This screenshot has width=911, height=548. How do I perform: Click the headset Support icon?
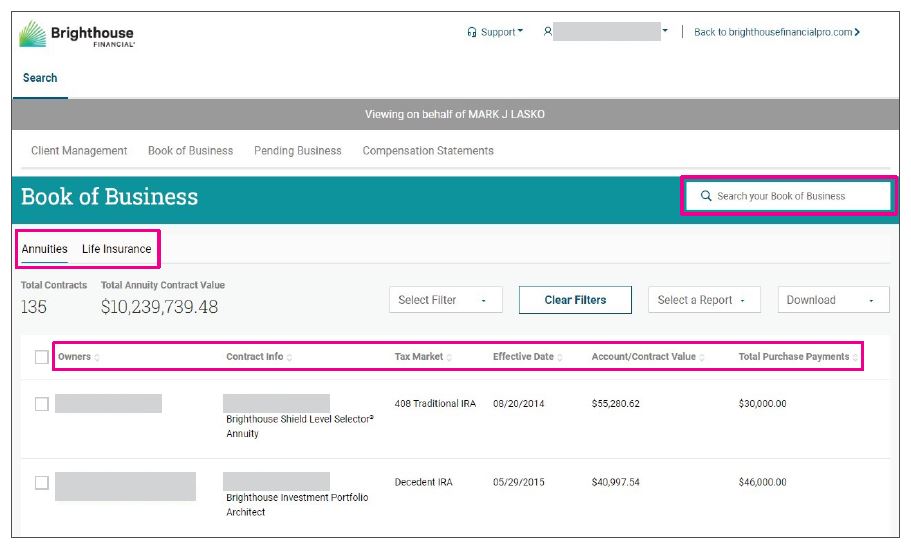(472, 32)
